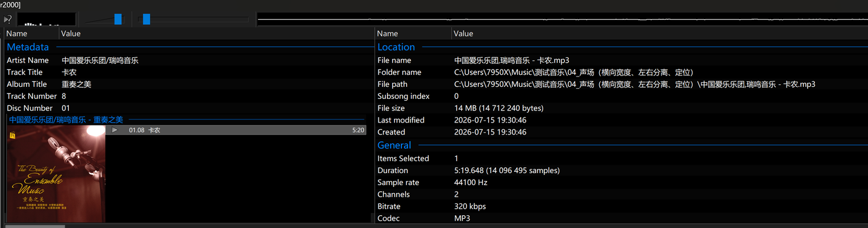Select the Track Title value 卡农
Viewport: 868px width, 228px height.
[x=69, y=72]
